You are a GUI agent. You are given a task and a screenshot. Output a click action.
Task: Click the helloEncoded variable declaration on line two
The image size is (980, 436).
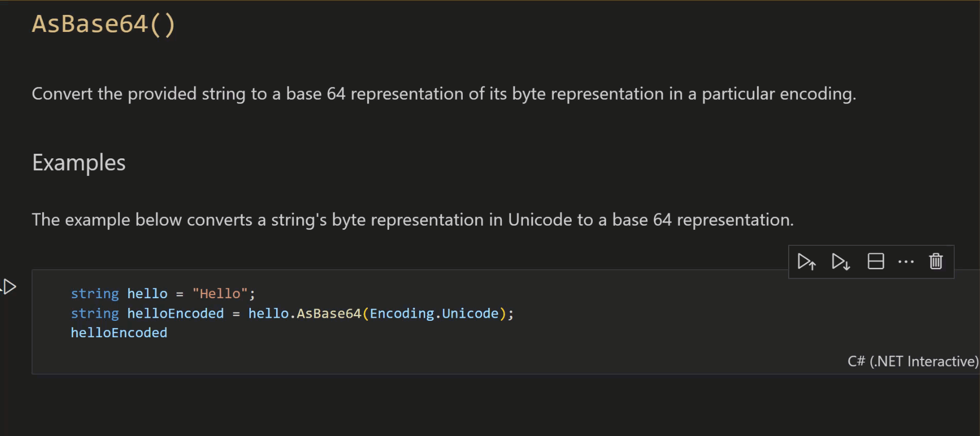(175, 314)
